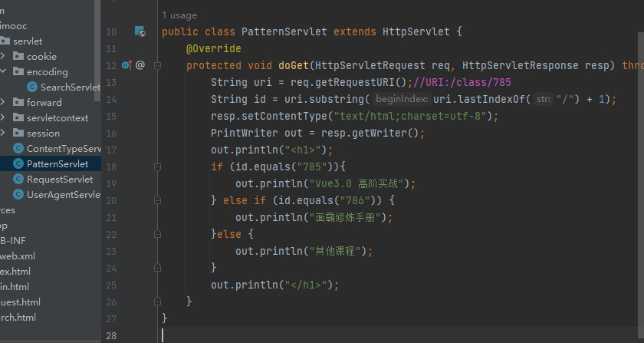The height and width of the screenshot is (343, 644).
Task: Click the servlet package folder icon
Action: pos(6,41)
